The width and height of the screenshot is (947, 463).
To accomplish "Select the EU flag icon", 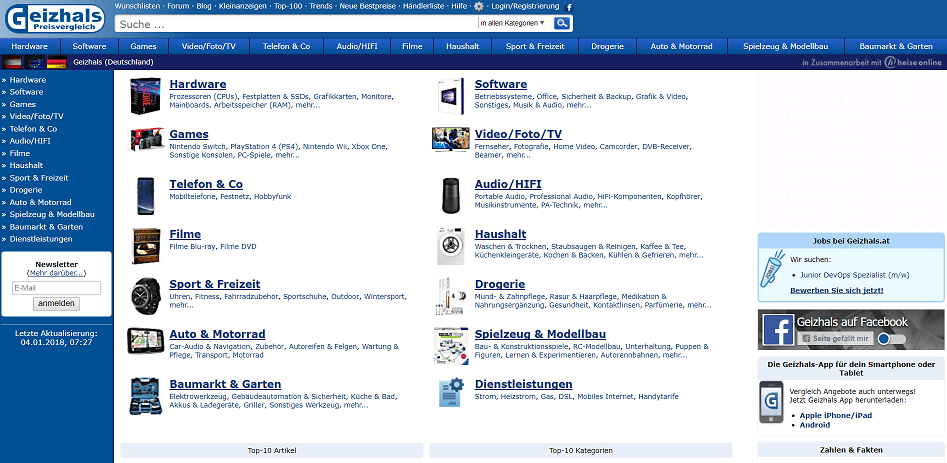I will (34, 62).
